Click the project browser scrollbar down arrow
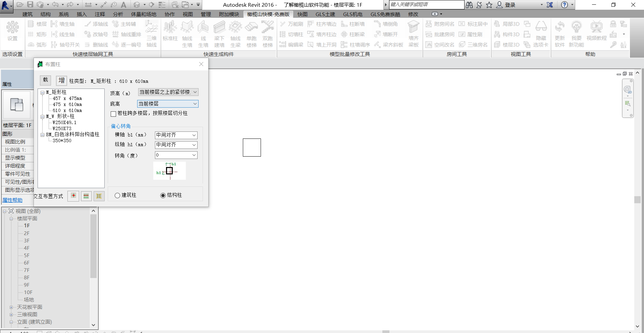This screenshot has height=333, width=644. pos(94,325)
